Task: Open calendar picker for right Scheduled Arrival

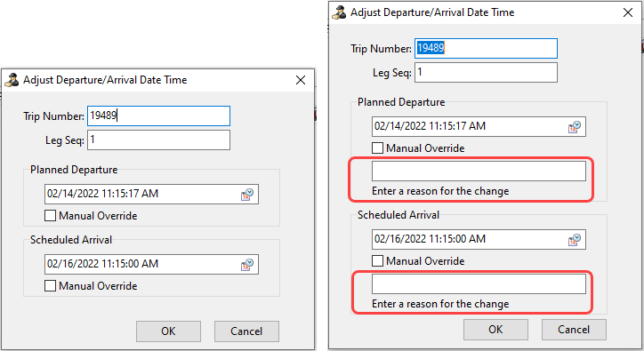Action: coord(575,240)
